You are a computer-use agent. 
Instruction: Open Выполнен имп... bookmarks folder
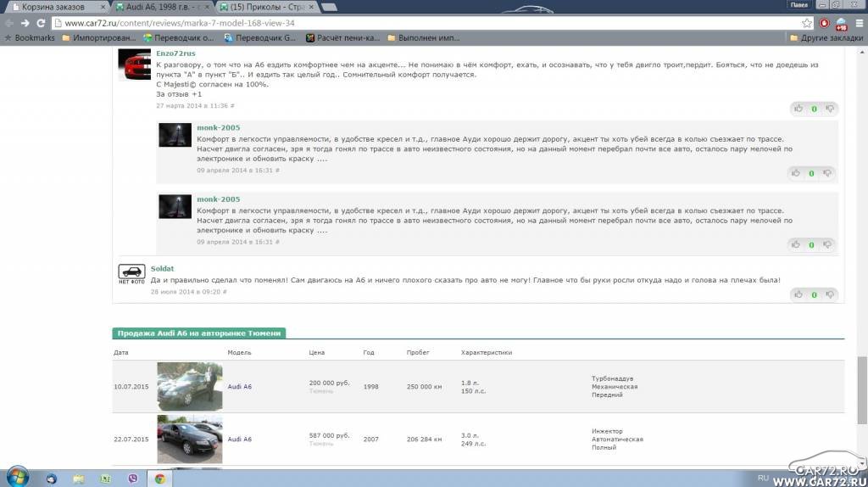pyautogui.click(x=424, y=37)
